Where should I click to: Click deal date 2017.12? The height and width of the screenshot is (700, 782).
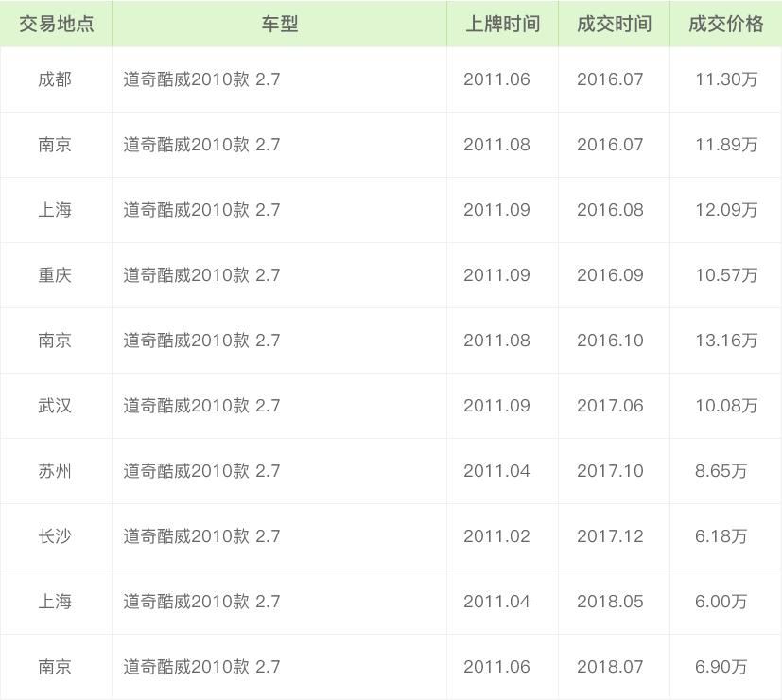[610, 536]
